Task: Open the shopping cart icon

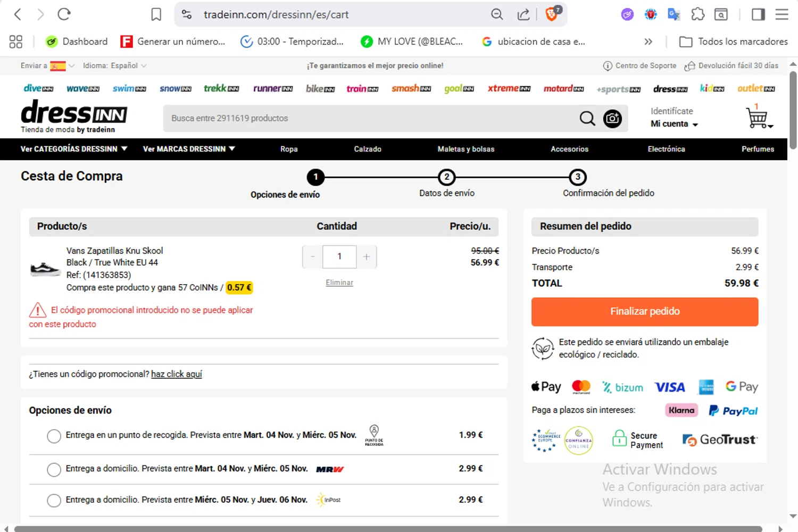Action: tap(758, 117)
